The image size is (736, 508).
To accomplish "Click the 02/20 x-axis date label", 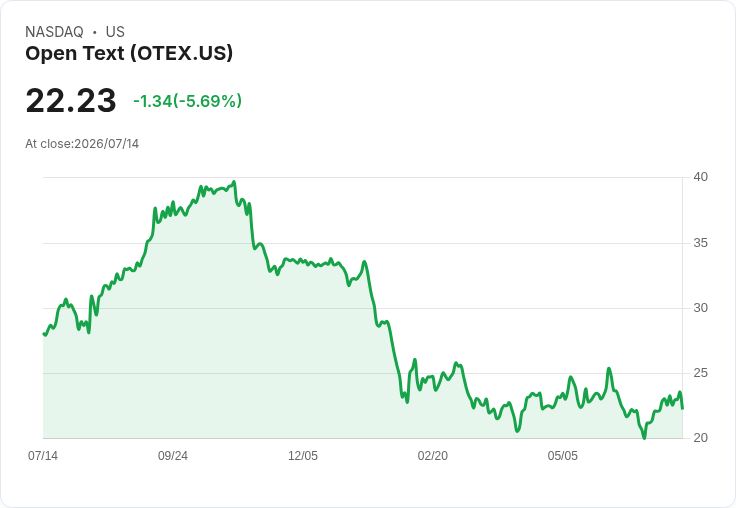I will tap(433, 455).
